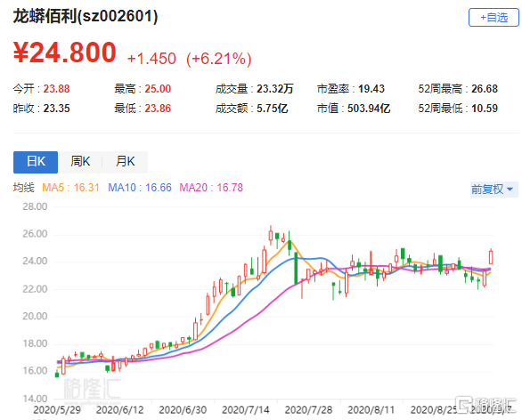Viewport: 522px width, 420px height.
Task: Click the 今开 value 23.88
Action: coord(56,89)
